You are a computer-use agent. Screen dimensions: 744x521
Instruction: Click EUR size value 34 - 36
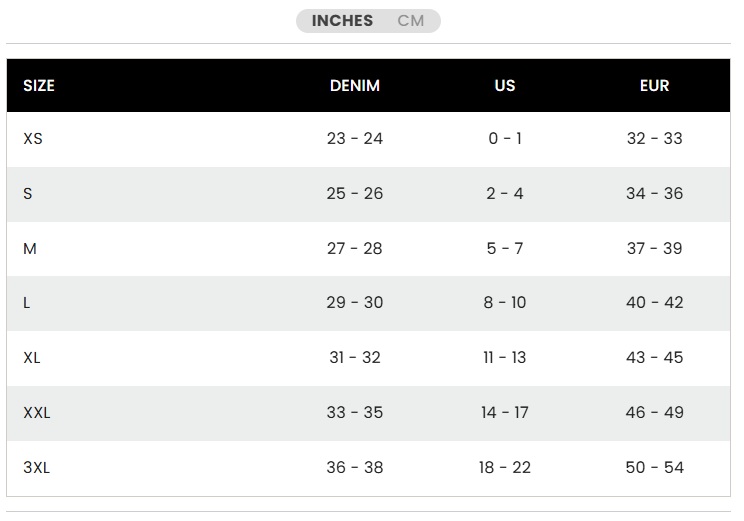coord(655,194)
